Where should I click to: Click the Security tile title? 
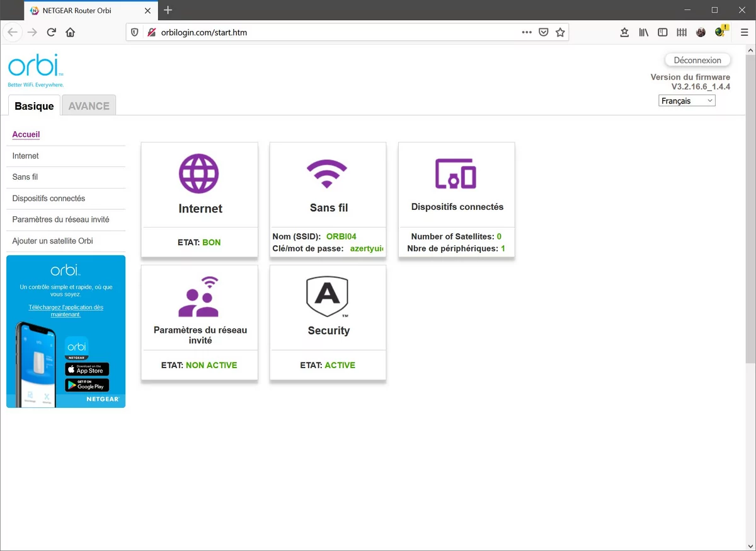click(x=328, y=330)
